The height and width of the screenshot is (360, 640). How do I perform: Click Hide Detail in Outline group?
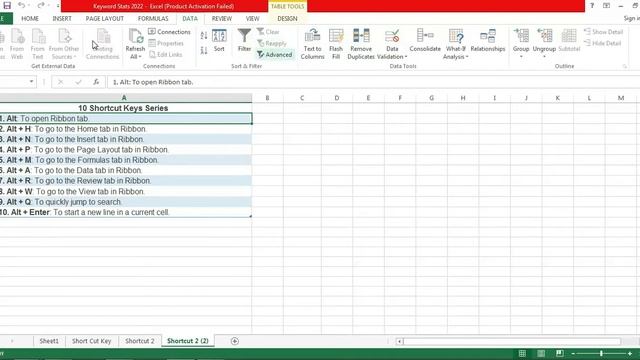click(602, 43)
